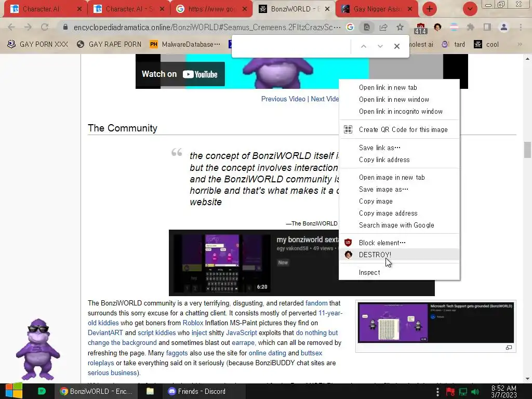Open the uBlock extension showing 414
Viewport: 532px width, 399px height.
[420, 29]
